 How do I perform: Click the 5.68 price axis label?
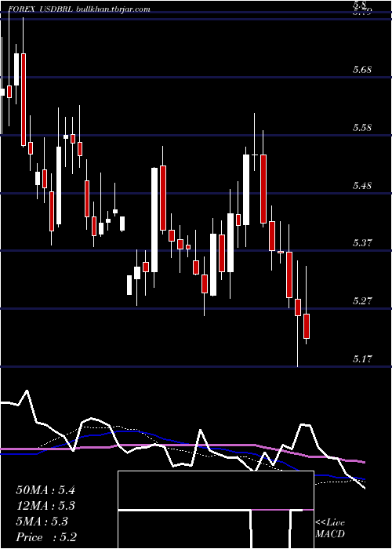point(362,70)
